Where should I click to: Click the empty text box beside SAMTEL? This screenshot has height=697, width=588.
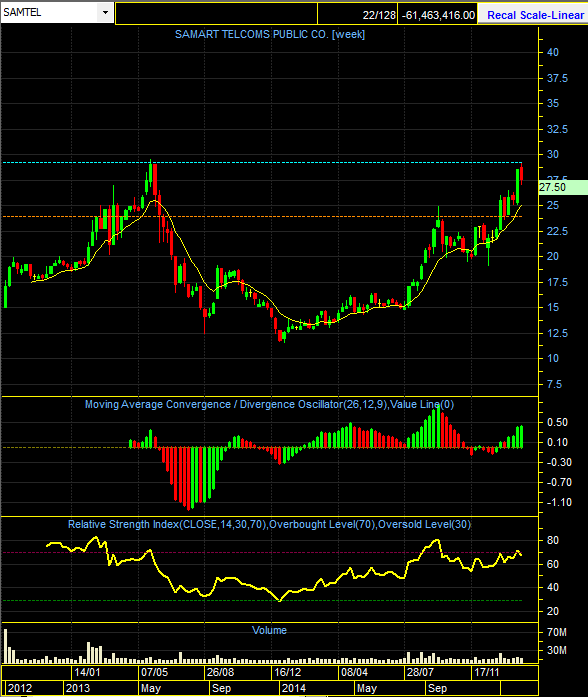tap(216, 15)
